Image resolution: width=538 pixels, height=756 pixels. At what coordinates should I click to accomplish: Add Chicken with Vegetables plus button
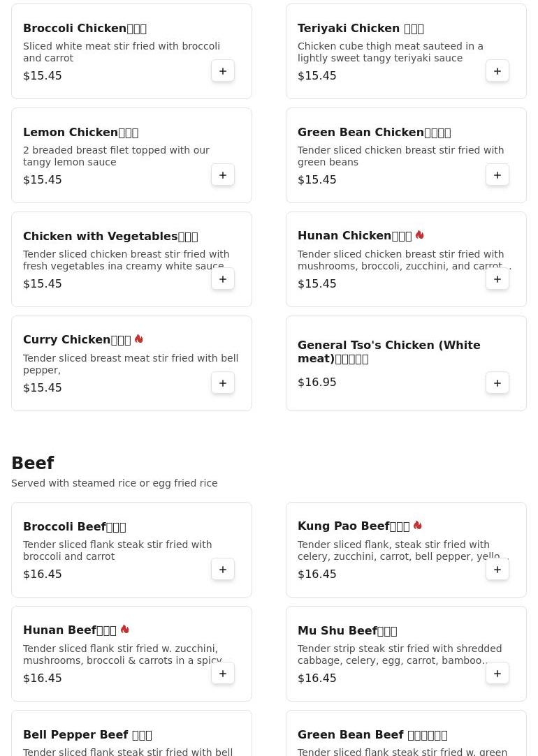pos(223,279)
